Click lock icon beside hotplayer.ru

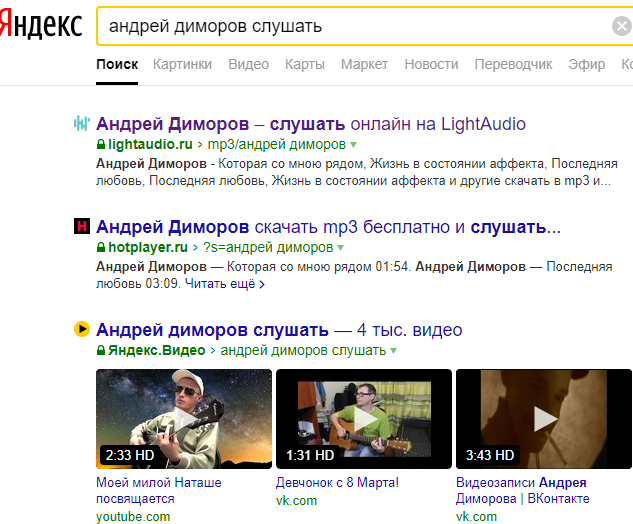(101, 247)
